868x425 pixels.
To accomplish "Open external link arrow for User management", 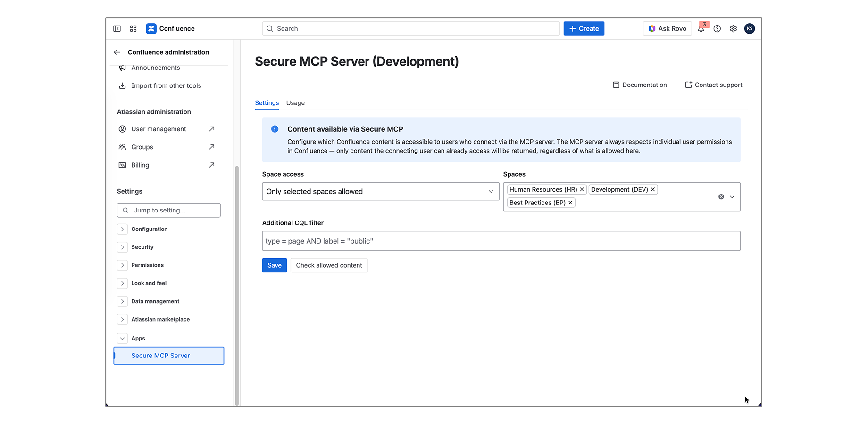I will pos(212,129).
